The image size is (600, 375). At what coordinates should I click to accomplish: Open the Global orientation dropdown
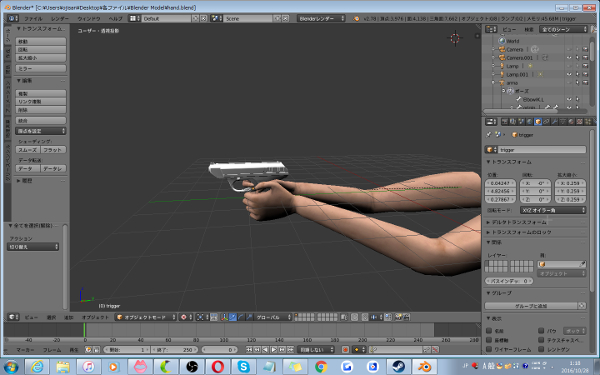(273, 317)
